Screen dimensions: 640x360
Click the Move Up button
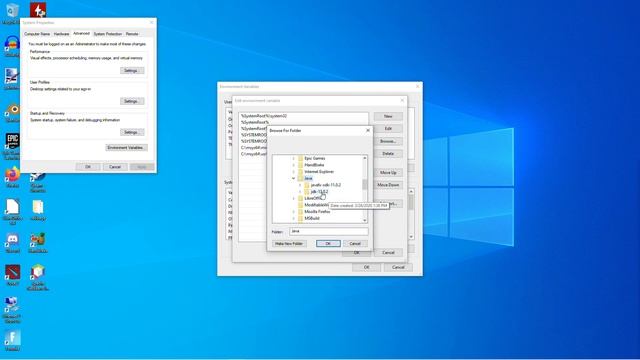(388, 173)
